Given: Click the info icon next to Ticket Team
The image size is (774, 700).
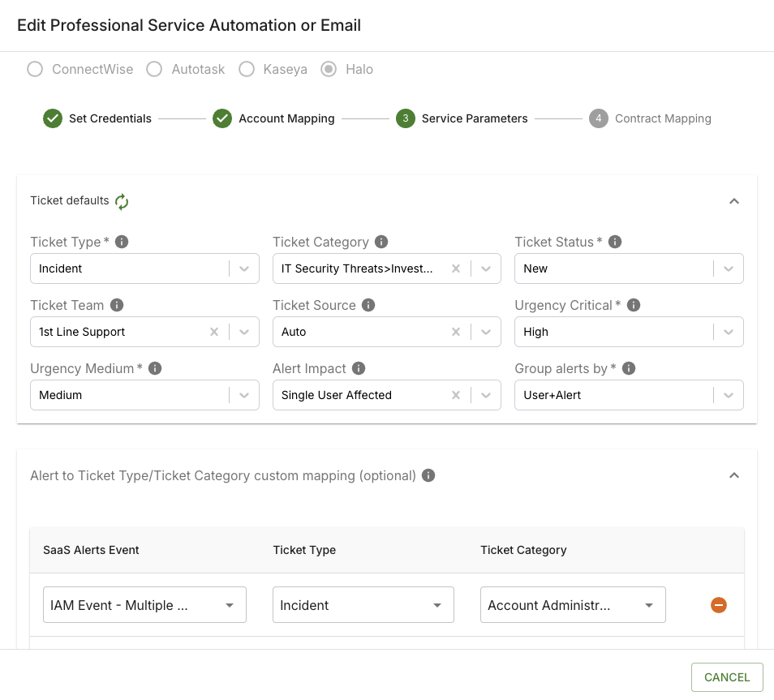Looking at the screenshot, I should tap(117, 305).
